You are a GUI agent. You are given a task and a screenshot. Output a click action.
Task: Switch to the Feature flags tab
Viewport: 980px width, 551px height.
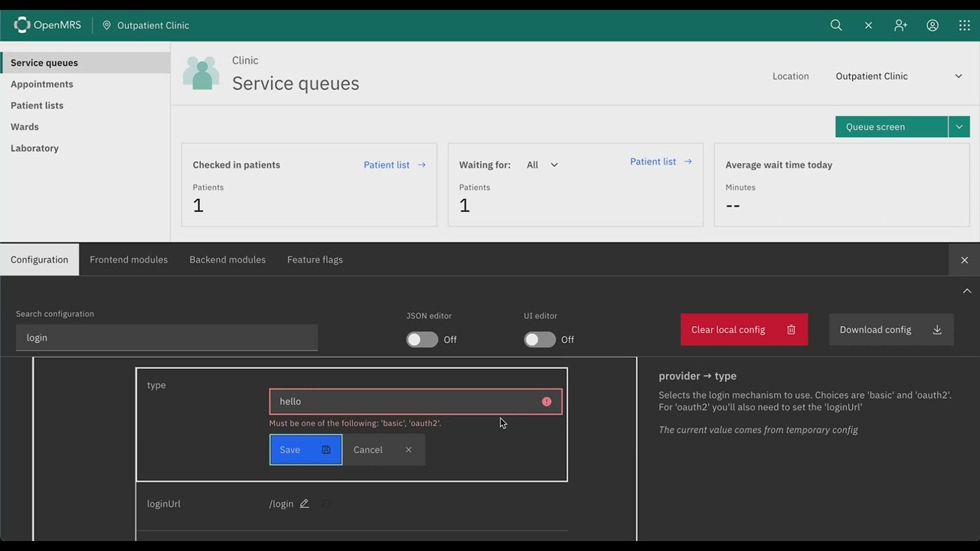click(315, 259)
